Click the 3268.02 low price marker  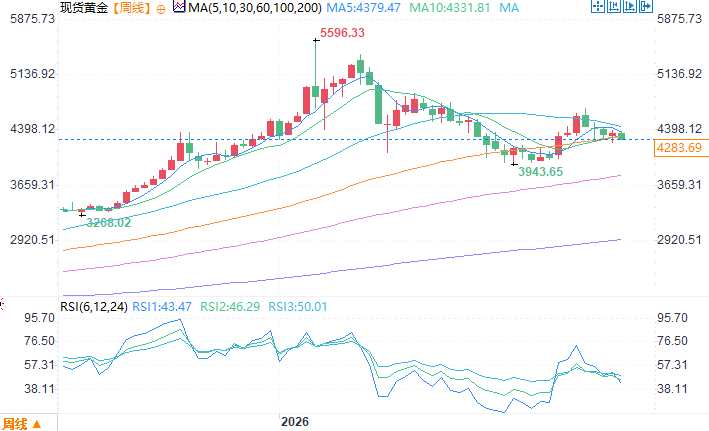109,223
